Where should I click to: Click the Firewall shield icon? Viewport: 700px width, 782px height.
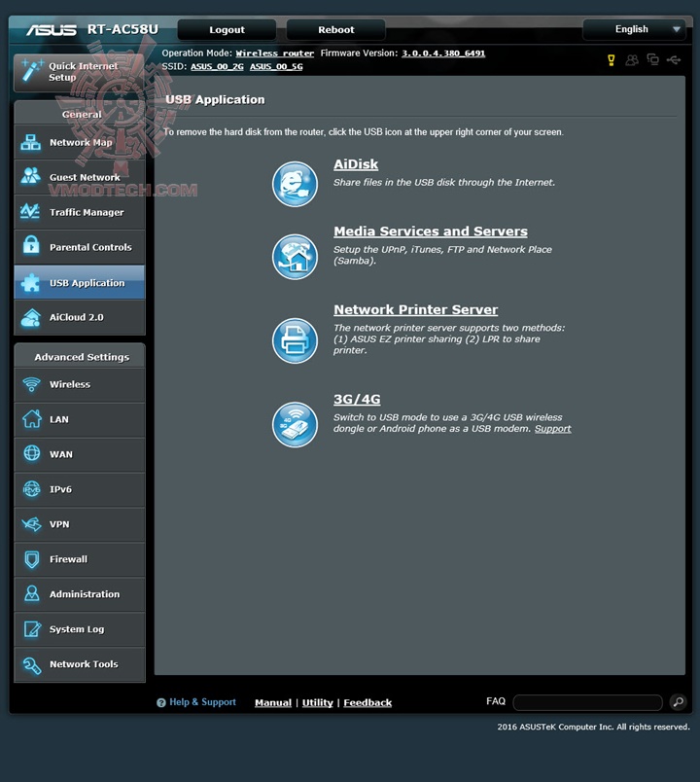[x=32, y=559]
